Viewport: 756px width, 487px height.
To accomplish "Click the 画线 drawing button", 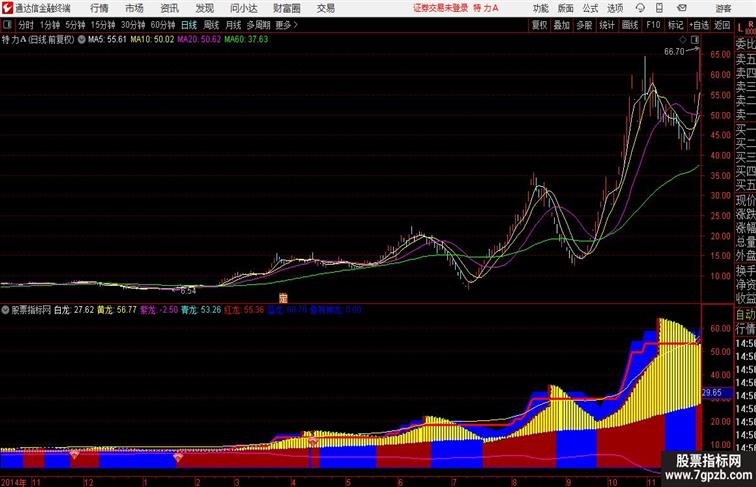I will click(630, 25).
